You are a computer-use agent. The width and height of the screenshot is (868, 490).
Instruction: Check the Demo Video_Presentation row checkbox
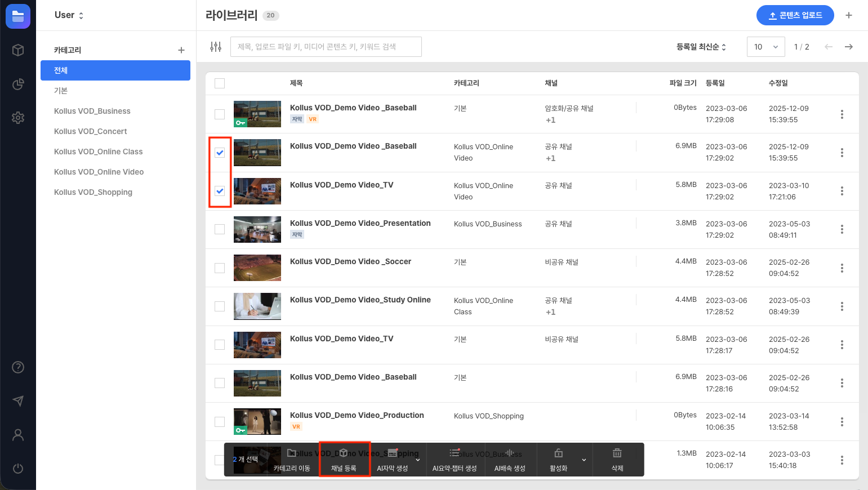220,229
